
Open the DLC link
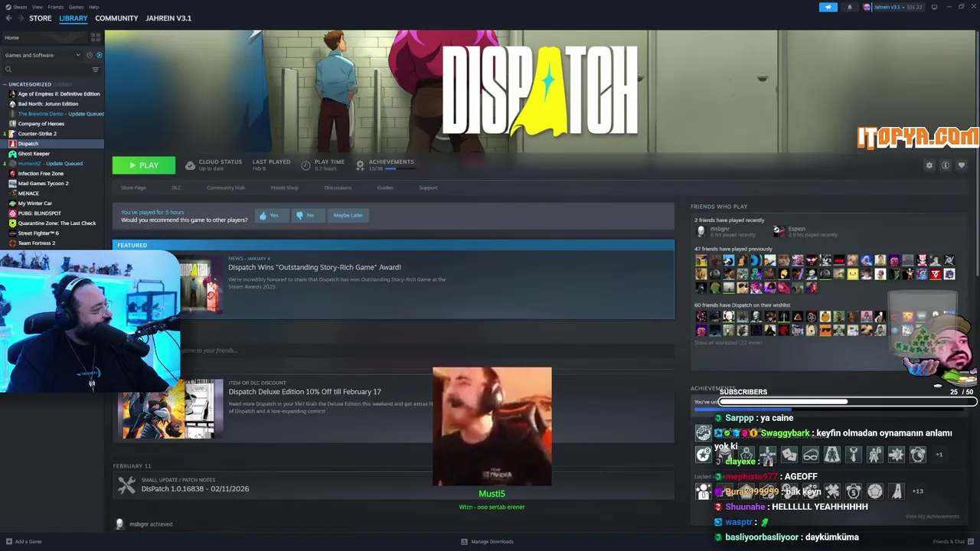point(176,187)
